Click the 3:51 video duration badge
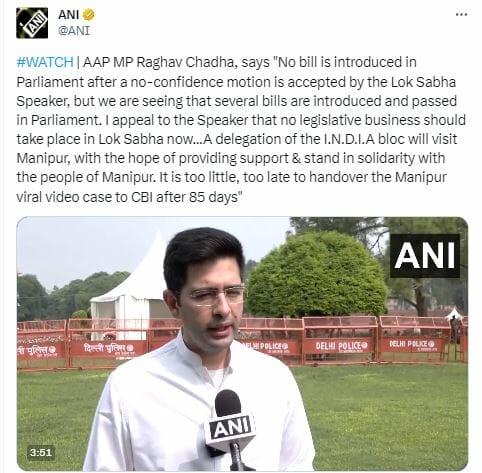The width and height of the screenshot is (482, 473). click(41, 452)
